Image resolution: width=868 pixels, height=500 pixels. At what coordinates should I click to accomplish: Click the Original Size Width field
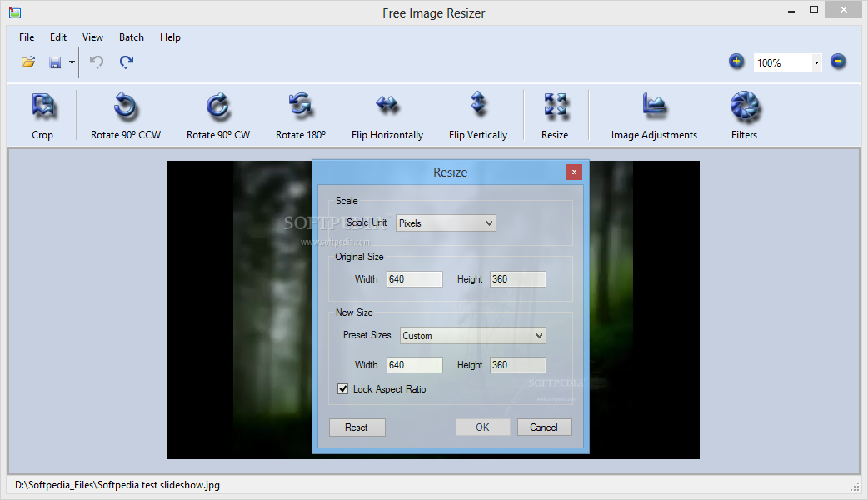tap(414, 279)
